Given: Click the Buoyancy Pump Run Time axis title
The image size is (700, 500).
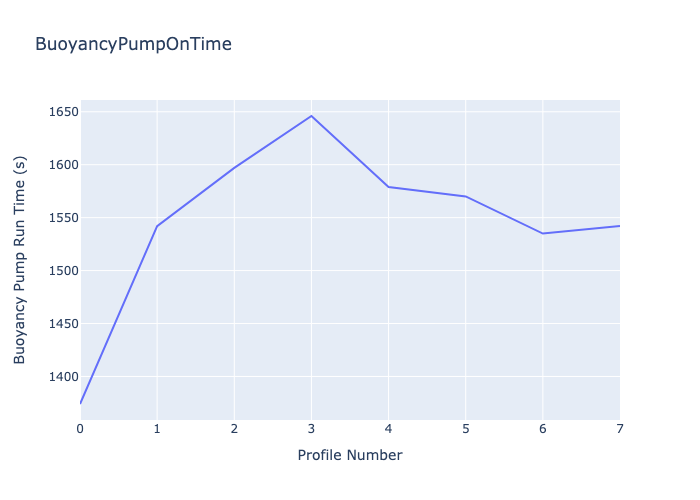Looking at the screenshot, I should (20, 261).
